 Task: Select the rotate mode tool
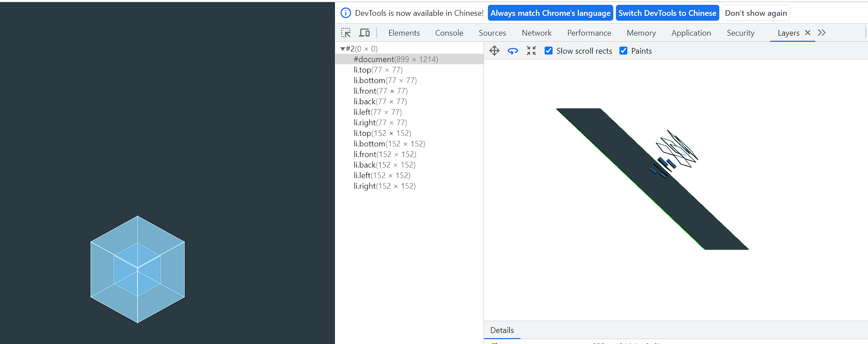point(513,51)
